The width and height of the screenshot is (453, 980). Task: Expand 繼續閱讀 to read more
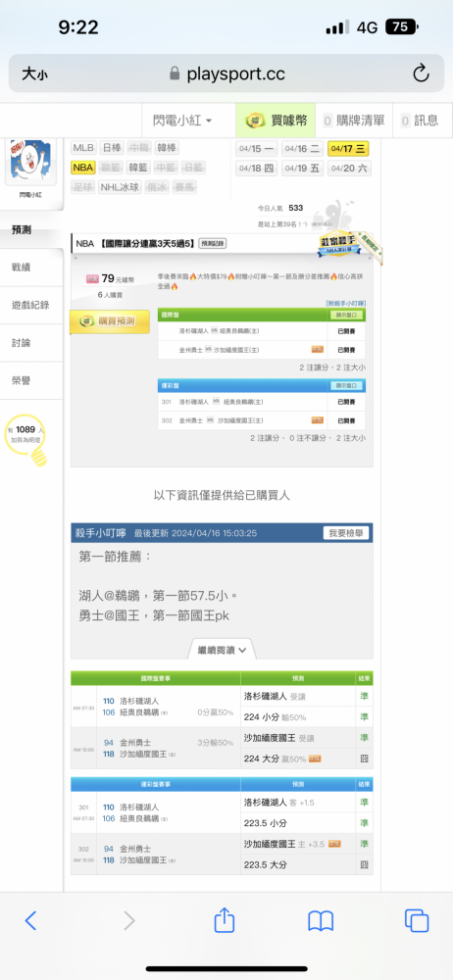pyautogui.click(x=223, y=650)
